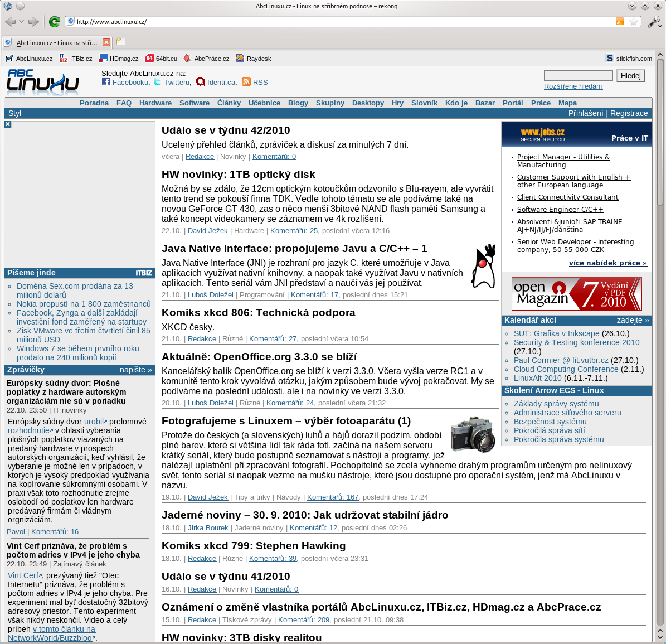Select the Blogy navigation menu item
This screenshot has height=644, width=666.
tap(298, 103)
